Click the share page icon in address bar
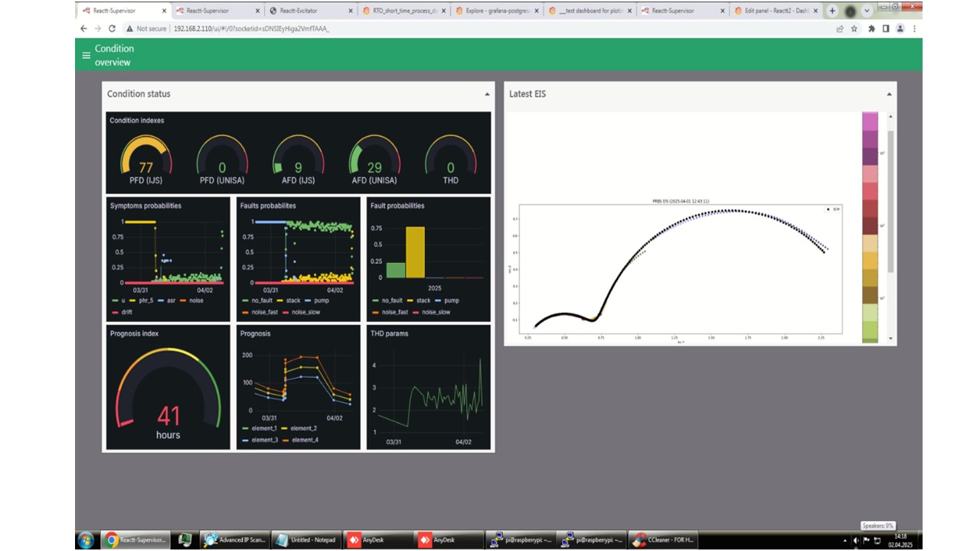This screenshot has height=551, width=980. click(x=840, y=28)
